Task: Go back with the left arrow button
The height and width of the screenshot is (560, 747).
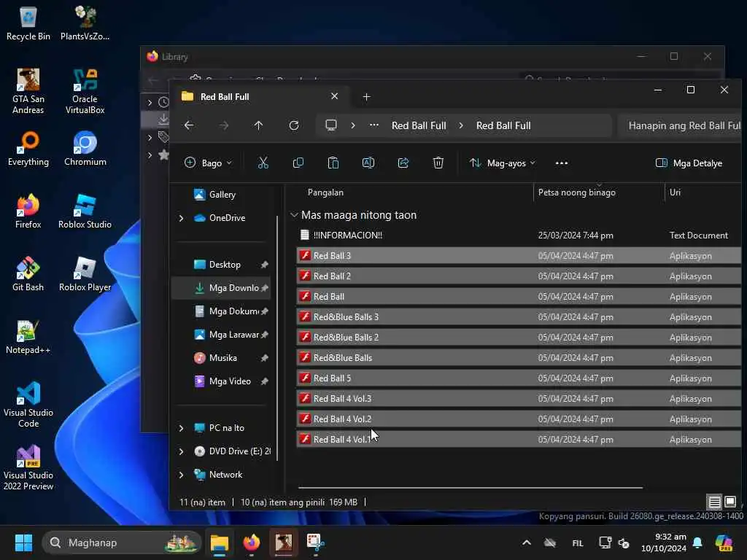Action: click(189, 125)
